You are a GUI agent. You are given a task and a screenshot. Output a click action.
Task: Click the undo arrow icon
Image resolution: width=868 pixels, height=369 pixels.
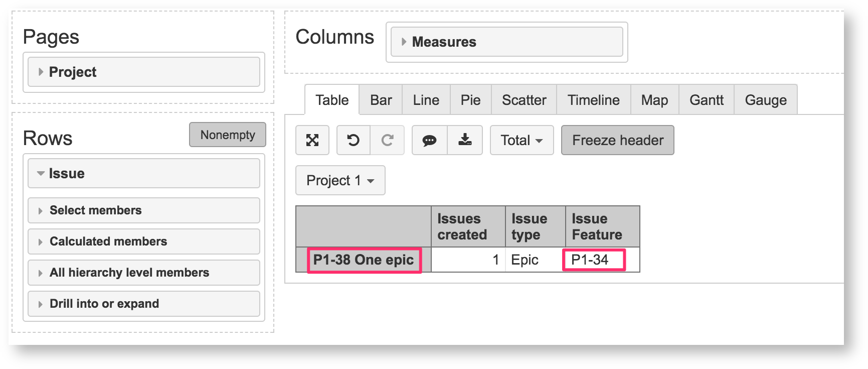[x=353, y=140]
